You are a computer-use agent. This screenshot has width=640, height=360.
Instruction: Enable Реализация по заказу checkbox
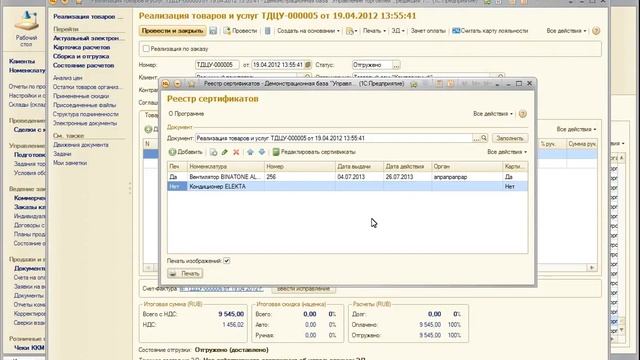click(146, 49)
